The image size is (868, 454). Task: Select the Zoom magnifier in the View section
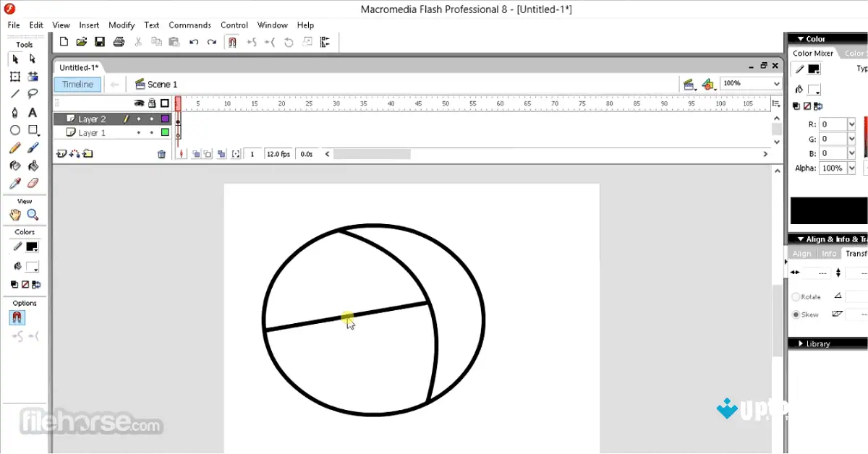click(33, 214)
